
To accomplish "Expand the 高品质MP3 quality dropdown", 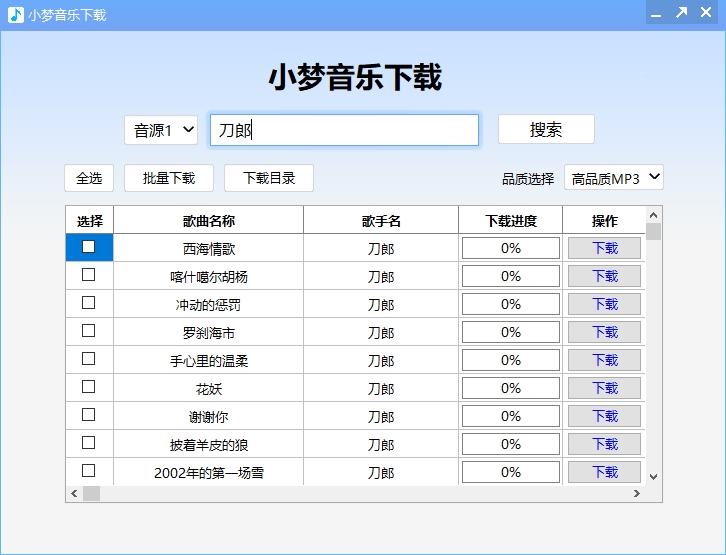I will click(613, 178).
